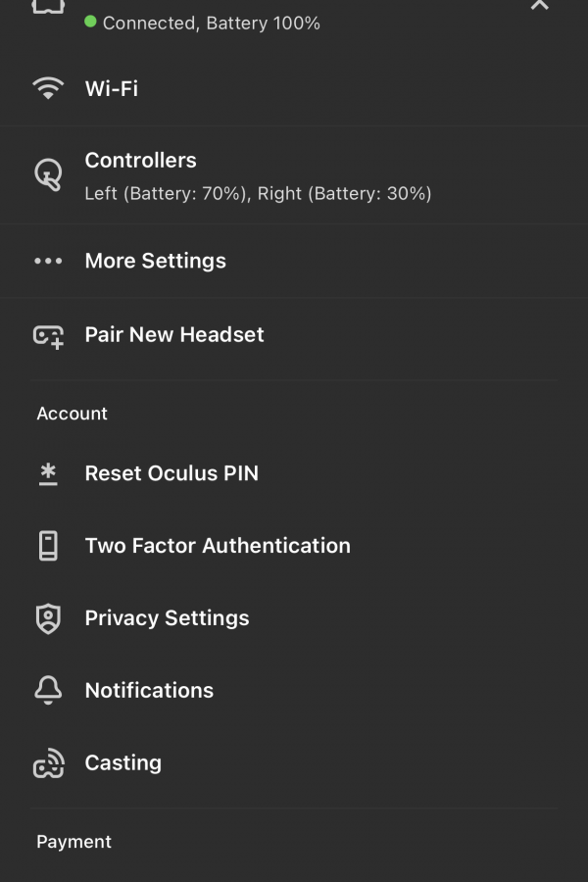The image size is (588, 882).
Task: Open the Notifications settings entry
Action: click(x=294, y=690)
